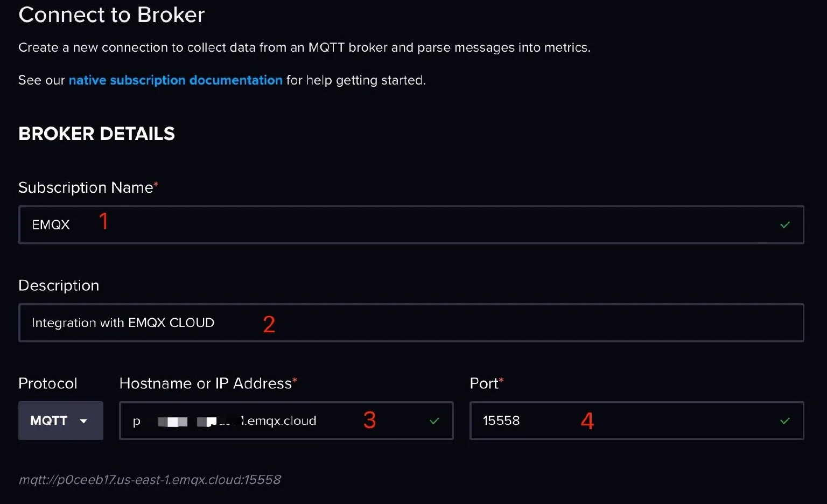Open the native subscription documentation link

tap(176, 80)
